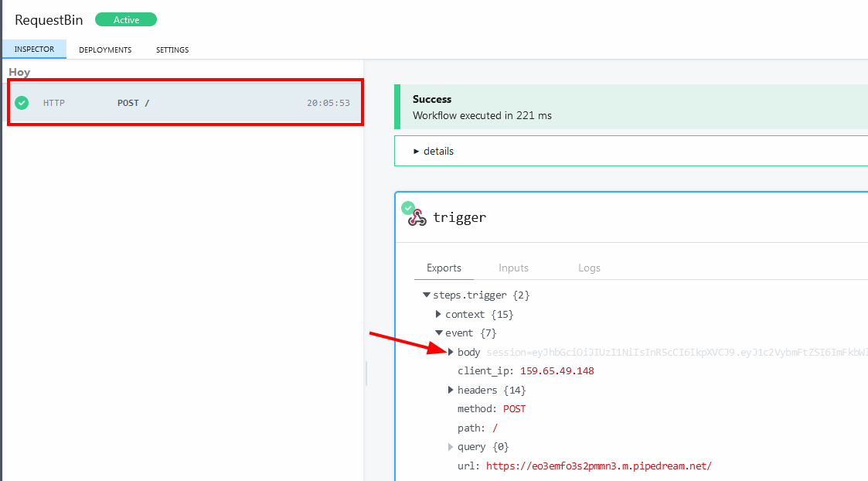
Task: Click the green check icon on POST request
Action: (22, 103)
